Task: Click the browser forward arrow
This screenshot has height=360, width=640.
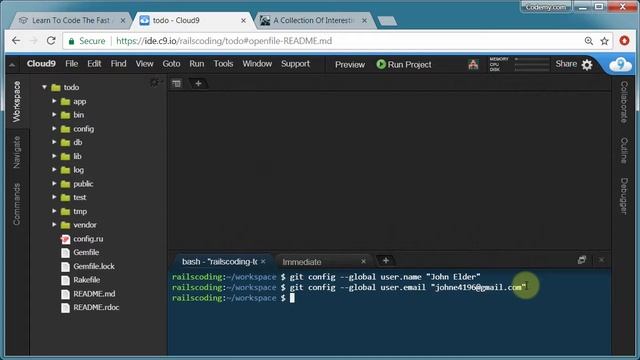Action: click(x=33, y=41)
